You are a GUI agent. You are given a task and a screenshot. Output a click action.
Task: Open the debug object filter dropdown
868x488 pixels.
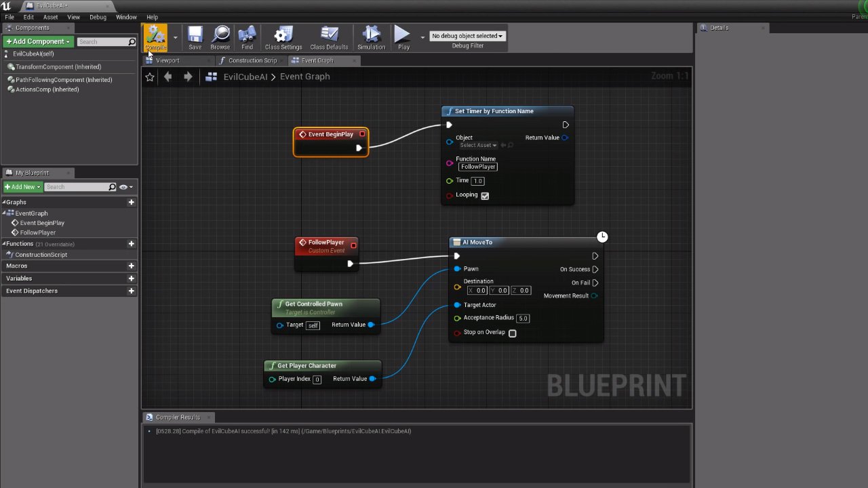pyautogui.click(x=467, y=36)
